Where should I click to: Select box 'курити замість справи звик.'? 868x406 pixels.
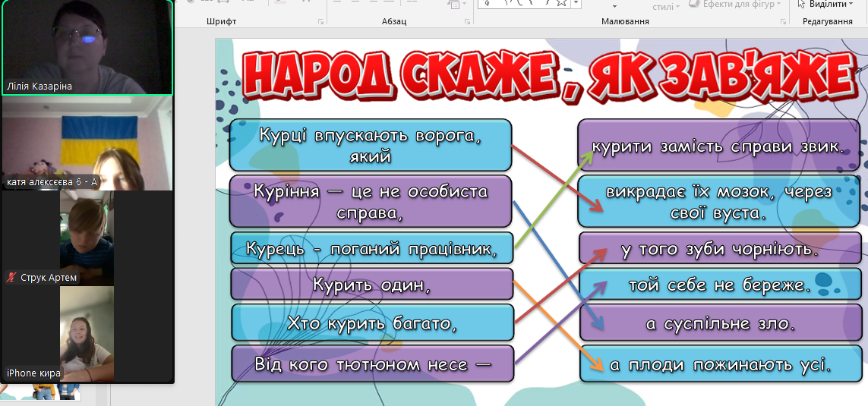[718, 146]
